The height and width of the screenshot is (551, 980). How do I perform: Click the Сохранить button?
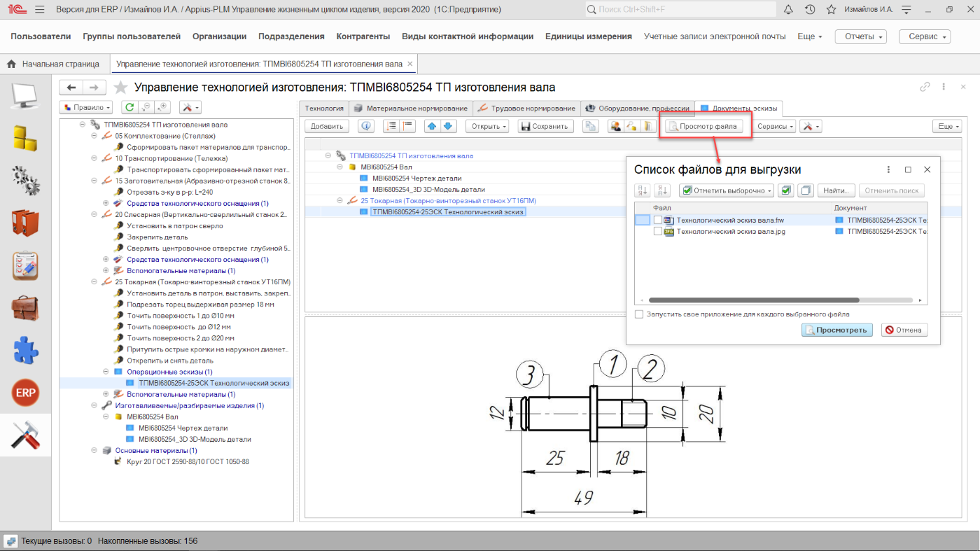pyautogui.click(x=545, y=126)
